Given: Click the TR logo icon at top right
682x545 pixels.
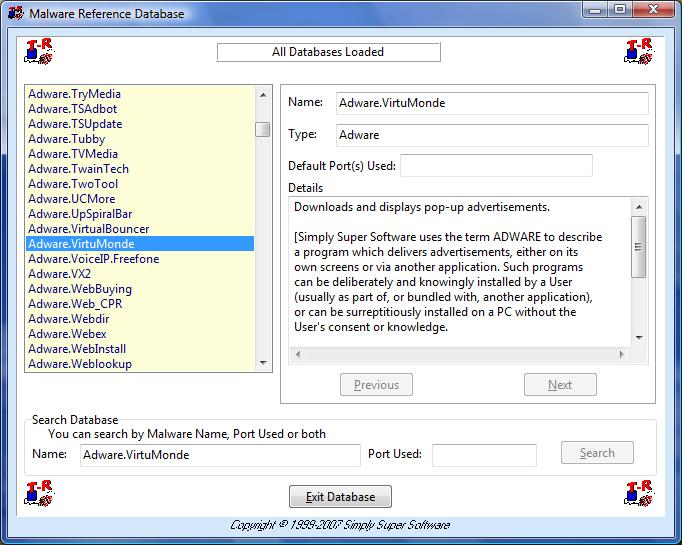Looking at the screenshot, I should 639,52.
